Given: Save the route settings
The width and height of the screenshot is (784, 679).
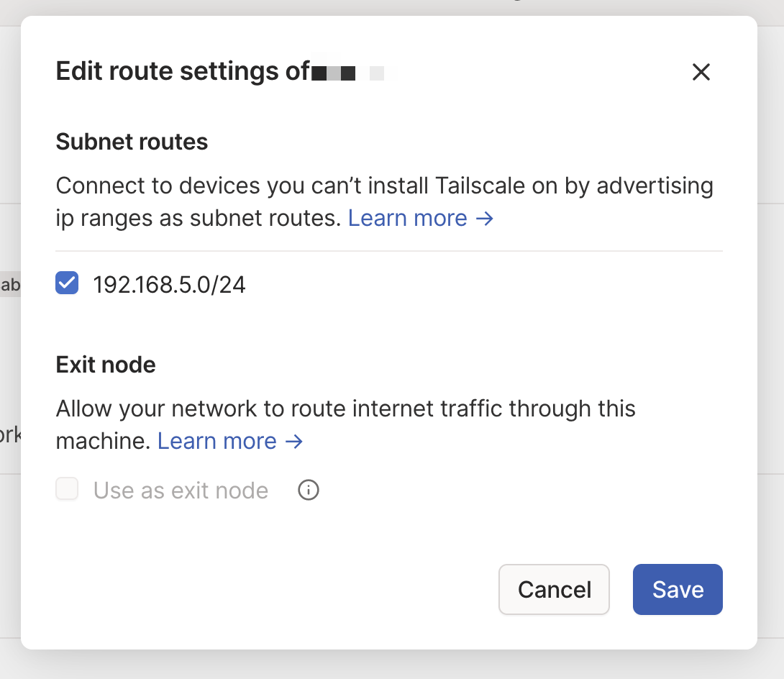Looking at the screenshot, I should tap(677, 590).
